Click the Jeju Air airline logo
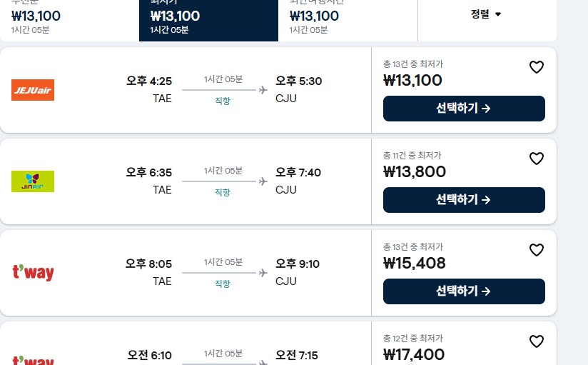This screenshot has height=365, width=588. point(33,90)
